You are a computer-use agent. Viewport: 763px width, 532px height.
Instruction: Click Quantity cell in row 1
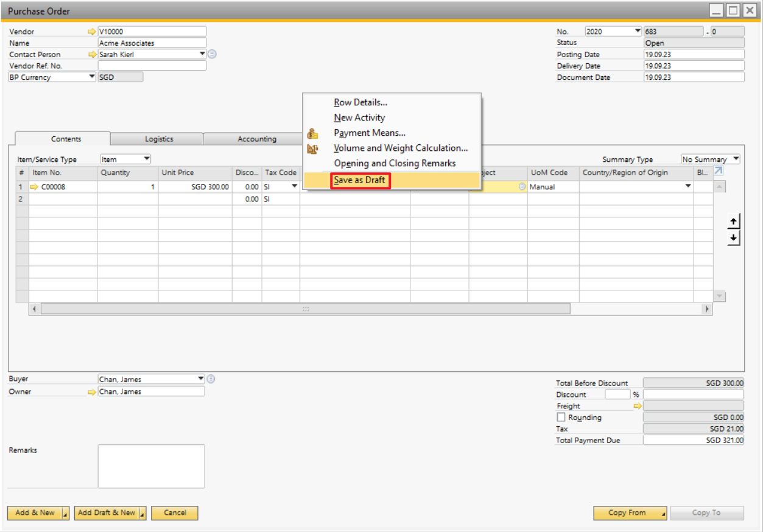pyautogui.click(x=128, y=187)
